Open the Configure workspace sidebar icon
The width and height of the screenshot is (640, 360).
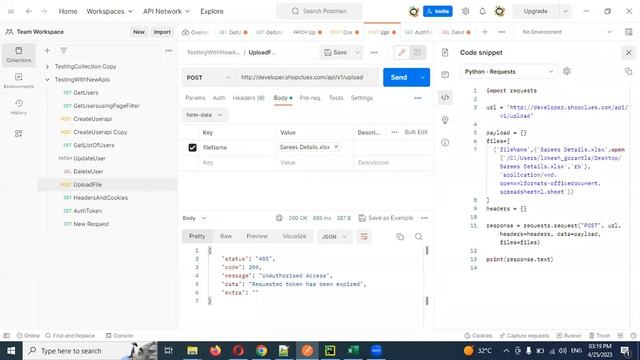(18, 133)
